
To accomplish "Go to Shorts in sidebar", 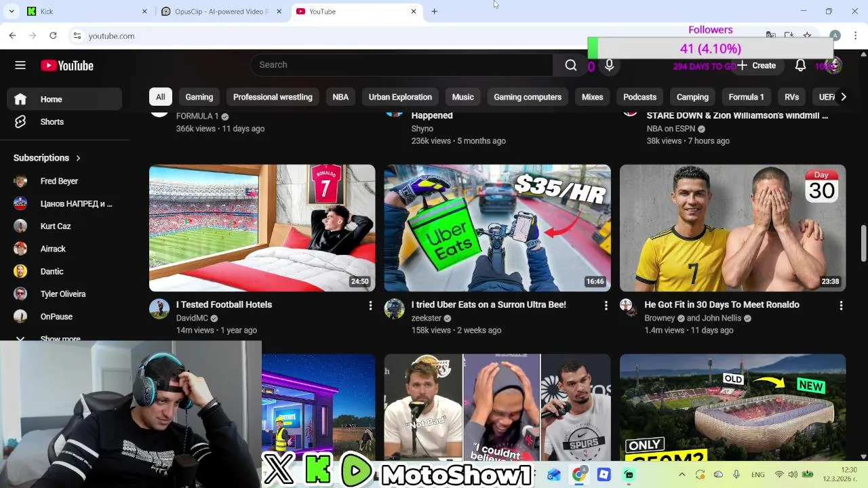I will point(64,122).
